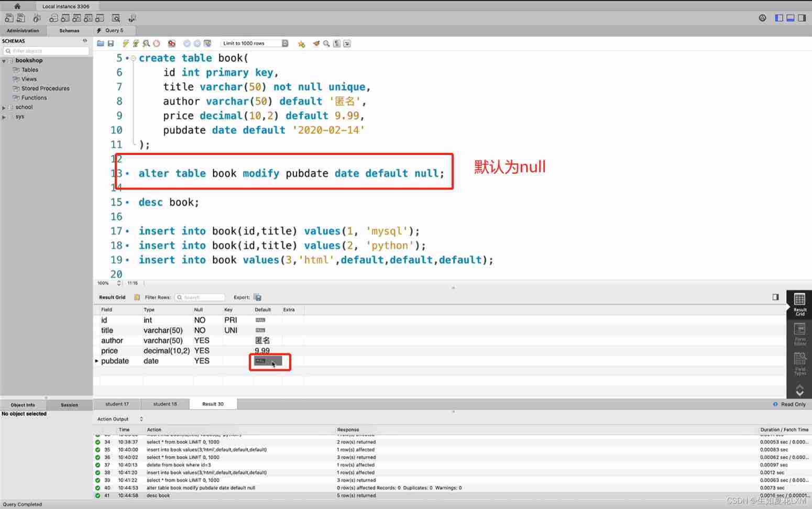Save the script to file

[x=111, y=43]
